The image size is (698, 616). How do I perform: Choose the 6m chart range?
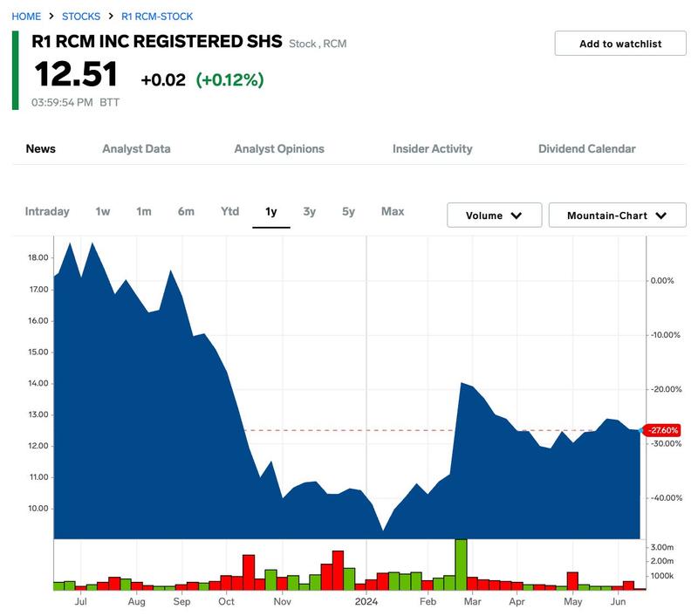[x=186, y=211]
